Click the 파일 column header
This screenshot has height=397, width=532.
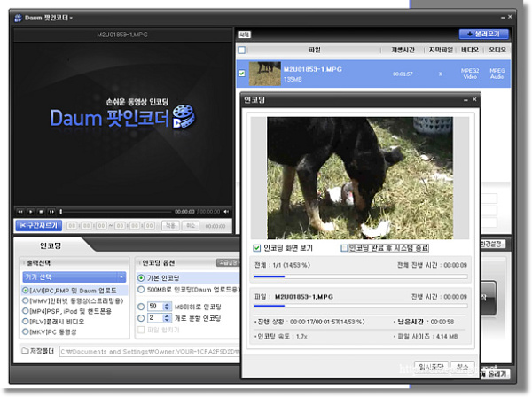point(314,50)
